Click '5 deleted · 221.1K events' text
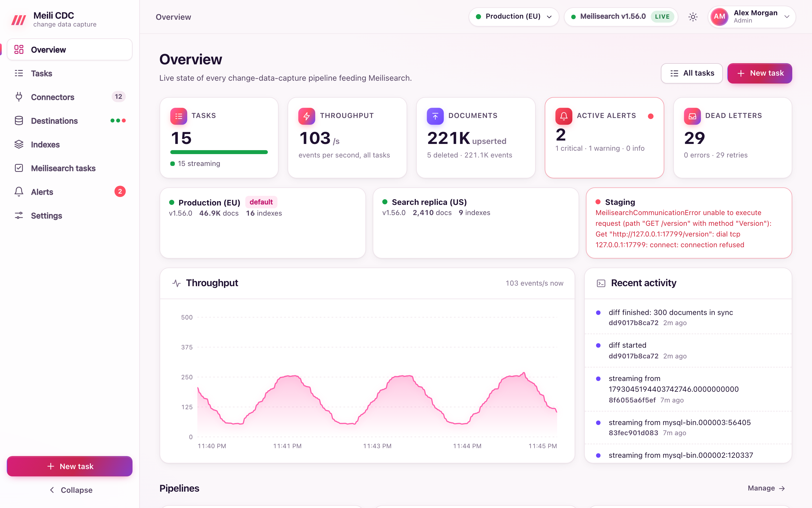The height and width of the screenshot is (508, 812). click(470, 155)
